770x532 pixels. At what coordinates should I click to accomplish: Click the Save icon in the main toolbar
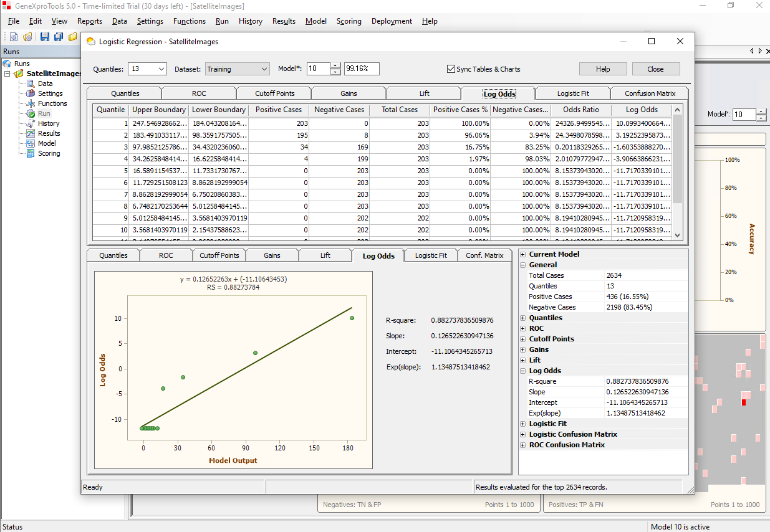coord(45,37)
